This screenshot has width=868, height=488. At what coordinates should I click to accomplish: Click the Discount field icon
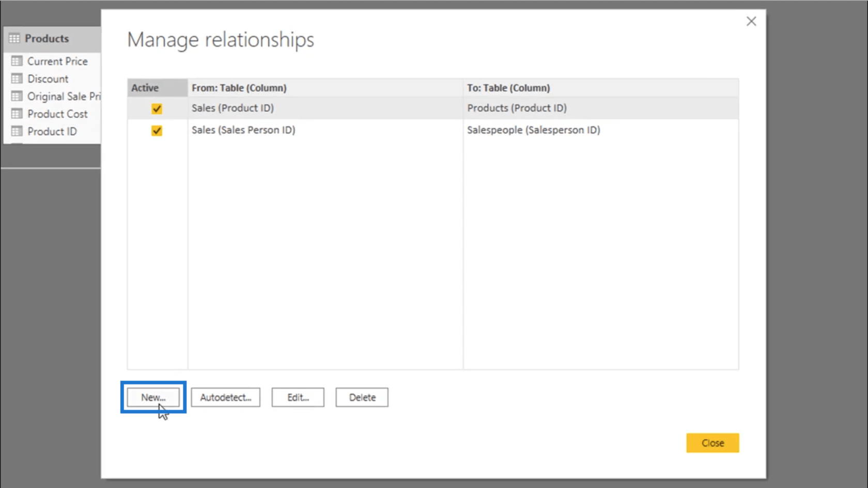tap(17, 78)
